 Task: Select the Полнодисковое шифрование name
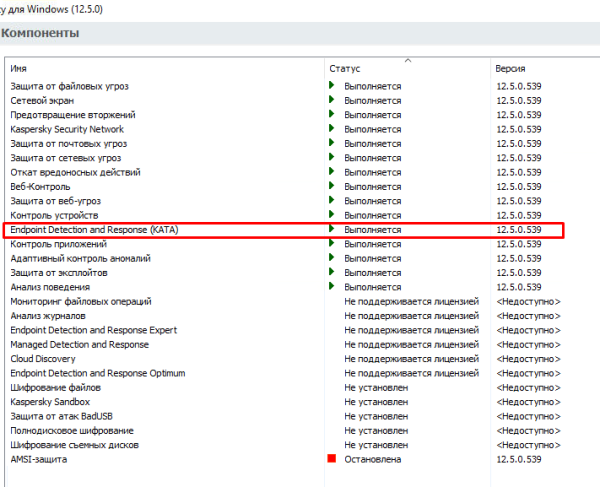[x=72, y=431]
